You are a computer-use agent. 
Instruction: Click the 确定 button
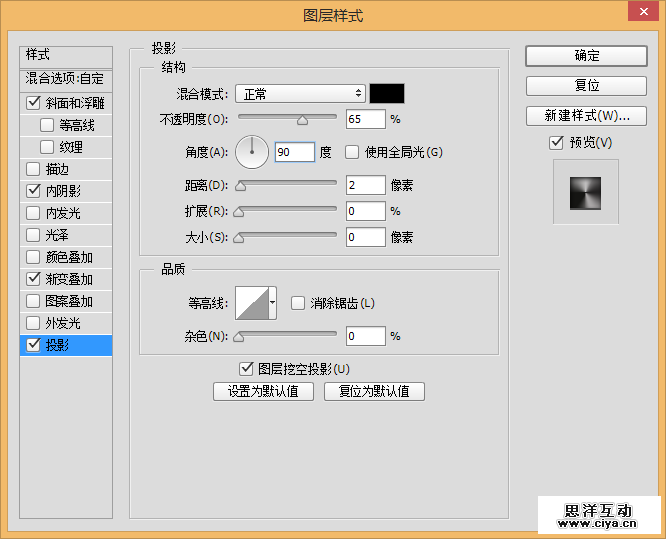click(x=586, y=56)
